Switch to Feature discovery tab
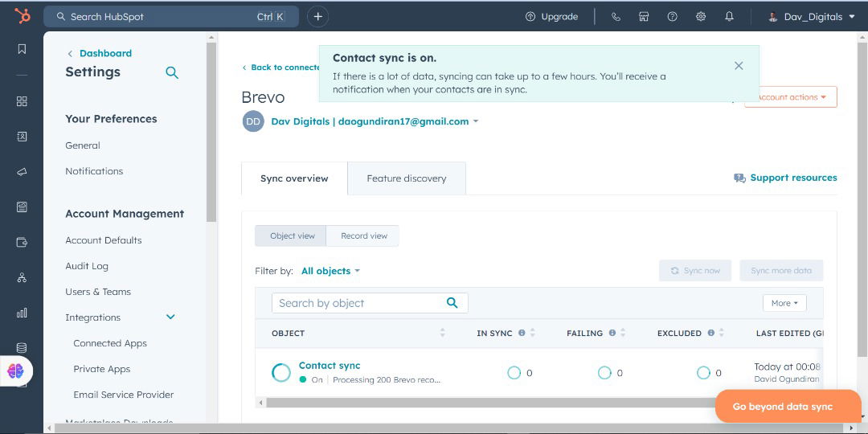The width and height of the screenshot is (868, 434). pos(406,178)
